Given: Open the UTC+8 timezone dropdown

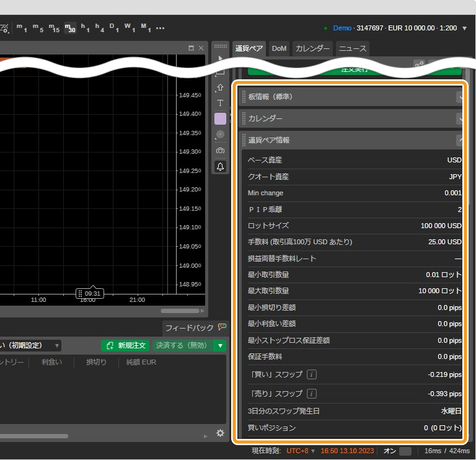Looking at the screenshot, I should 301,451.
